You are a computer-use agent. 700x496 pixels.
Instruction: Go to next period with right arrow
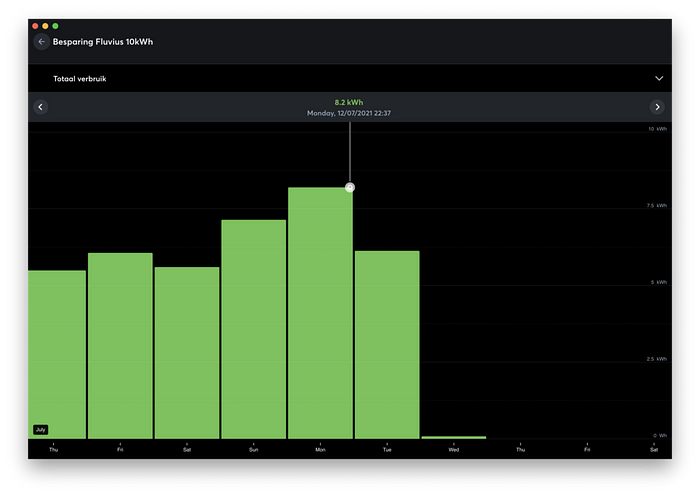pyautogui.click(x=657, y=107)
